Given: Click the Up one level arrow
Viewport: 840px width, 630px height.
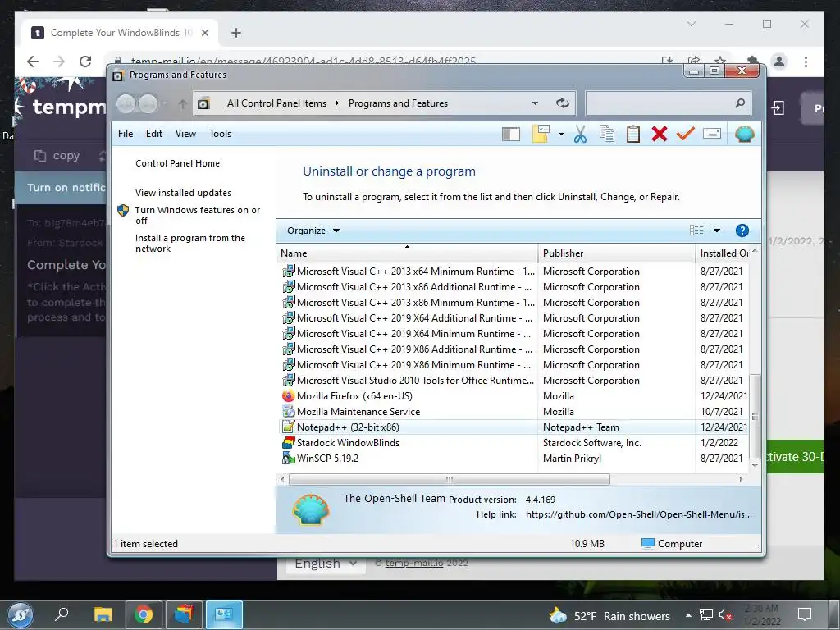Looking at the screenshot, I should tap(183, 104).
